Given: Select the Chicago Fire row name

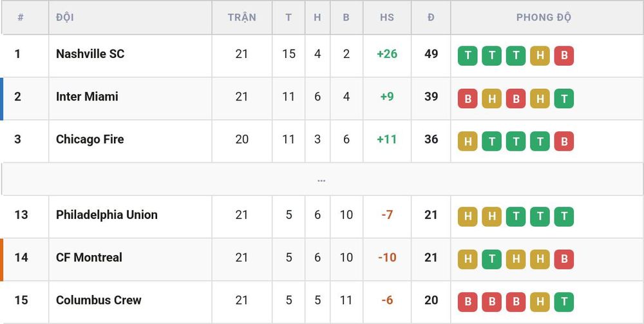Looking at the screenshot, I should click(x=90, y=139).
